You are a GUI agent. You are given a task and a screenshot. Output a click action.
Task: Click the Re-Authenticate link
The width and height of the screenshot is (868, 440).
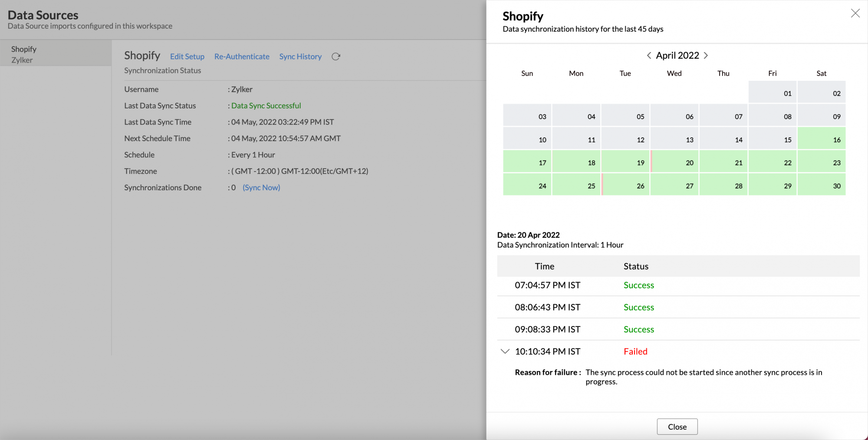(x=242, y=56)
